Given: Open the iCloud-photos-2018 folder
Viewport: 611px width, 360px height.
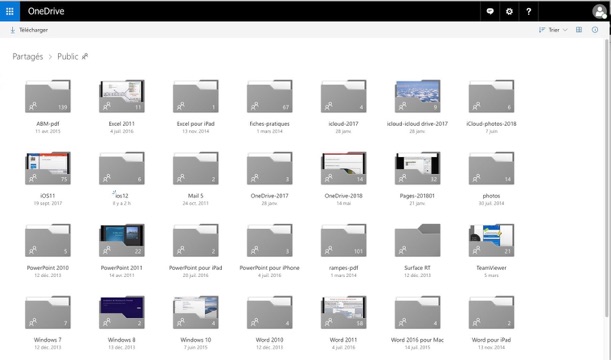Looking at the screenshot, I should [x=491, y=96].
